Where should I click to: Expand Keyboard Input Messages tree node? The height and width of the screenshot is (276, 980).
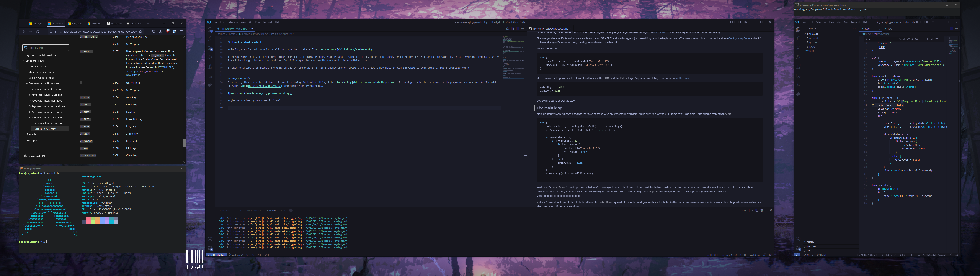pyautogui.click(x=30, y=100)
